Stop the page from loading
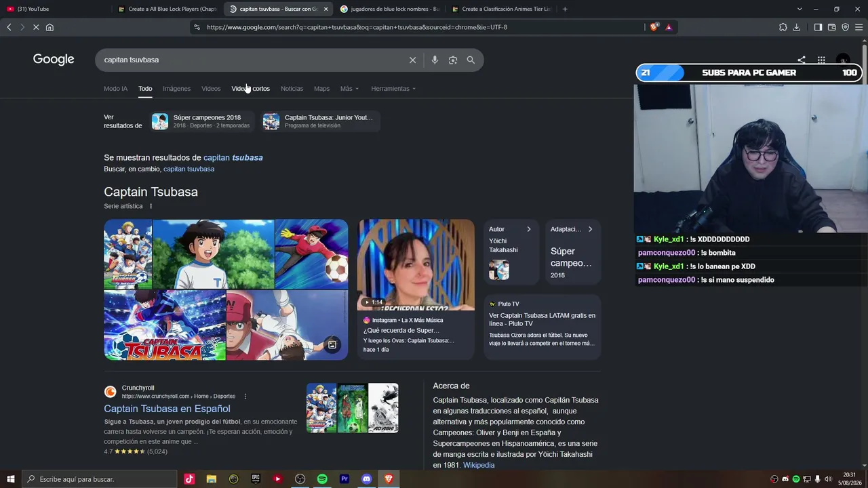Viewport: 868px width, 488px height. click(36, 27)
